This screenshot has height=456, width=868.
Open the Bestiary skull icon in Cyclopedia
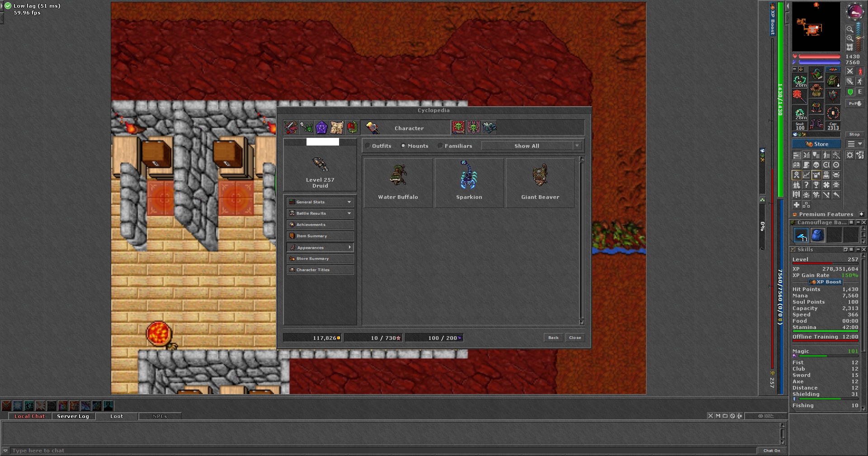306,128
